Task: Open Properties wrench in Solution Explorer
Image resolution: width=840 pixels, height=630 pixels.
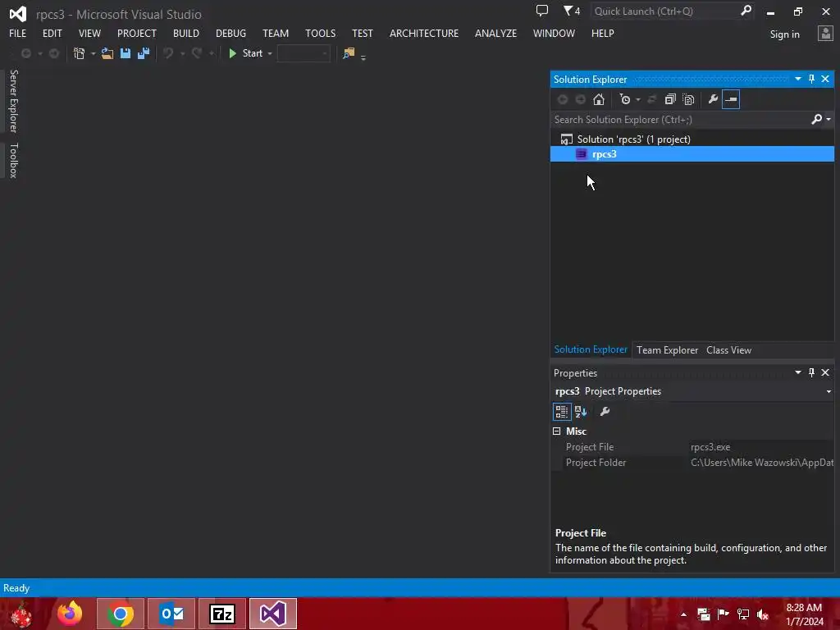Action: pyautogui.click(x=713, y=99)
